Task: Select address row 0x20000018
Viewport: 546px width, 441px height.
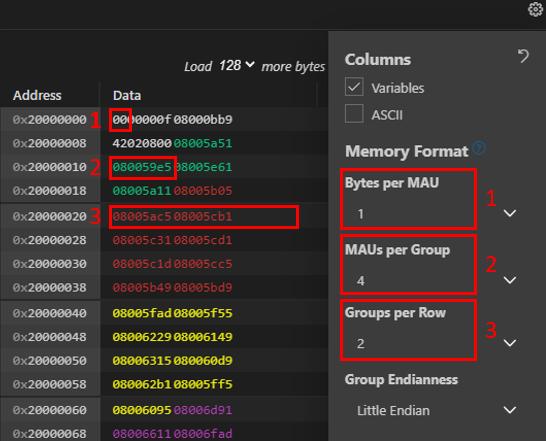Action: tap(49, 191)
